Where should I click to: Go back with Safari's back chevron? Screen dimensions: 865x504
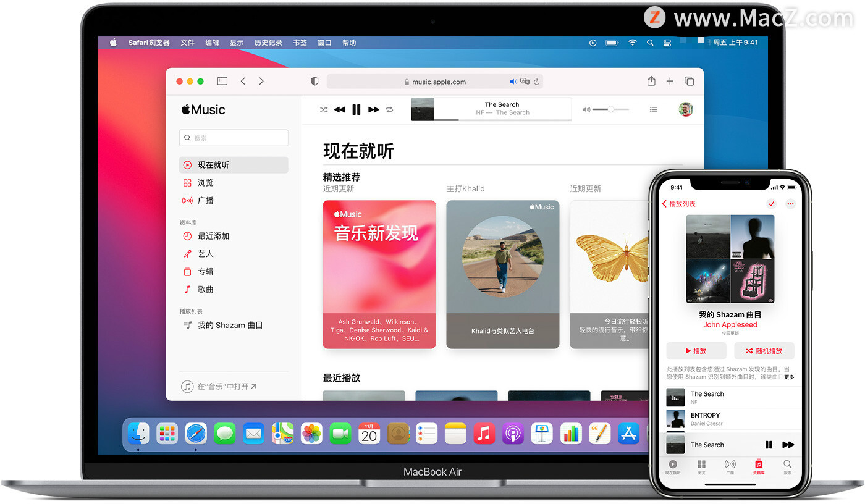[x=243, y=82]
